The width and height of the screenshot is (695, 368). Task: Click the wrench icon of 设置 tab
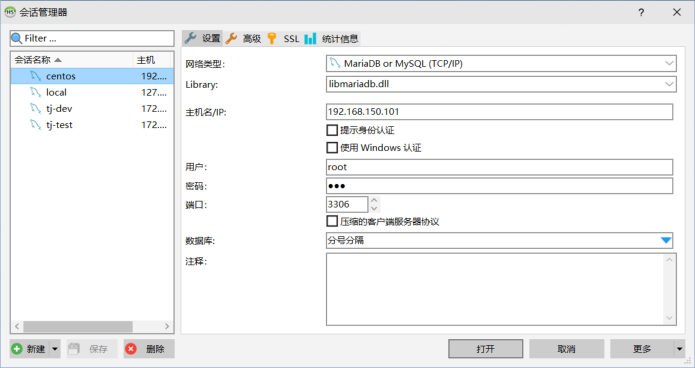tap(191, 38)
